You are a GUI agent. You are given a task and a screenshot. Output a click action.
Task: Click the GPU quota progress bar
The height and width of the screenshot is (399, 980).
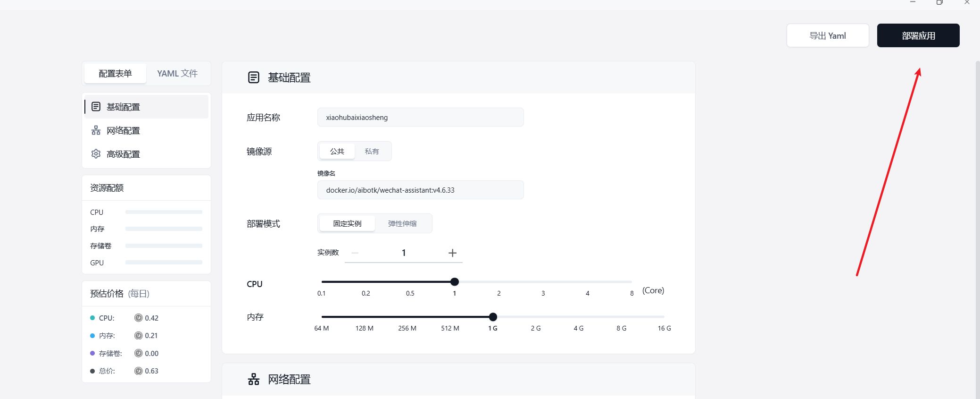click(x=164, y=262)
